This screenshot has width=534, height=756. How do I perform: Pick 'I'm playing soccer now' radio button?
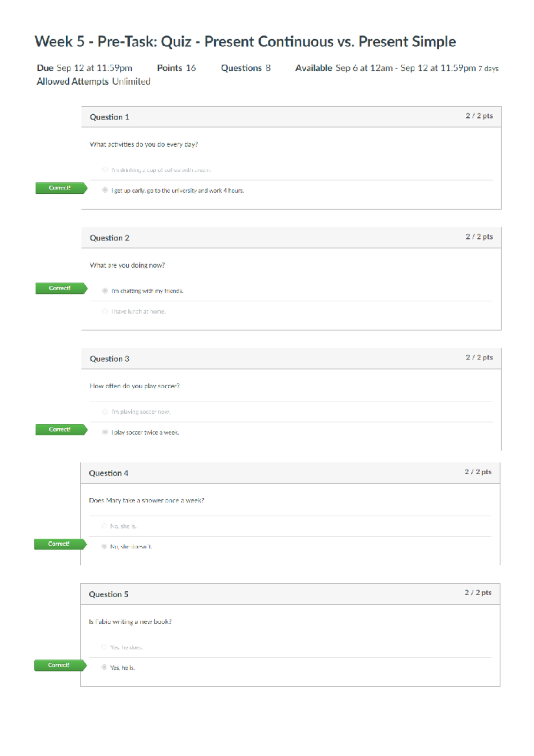coord(105,412)
